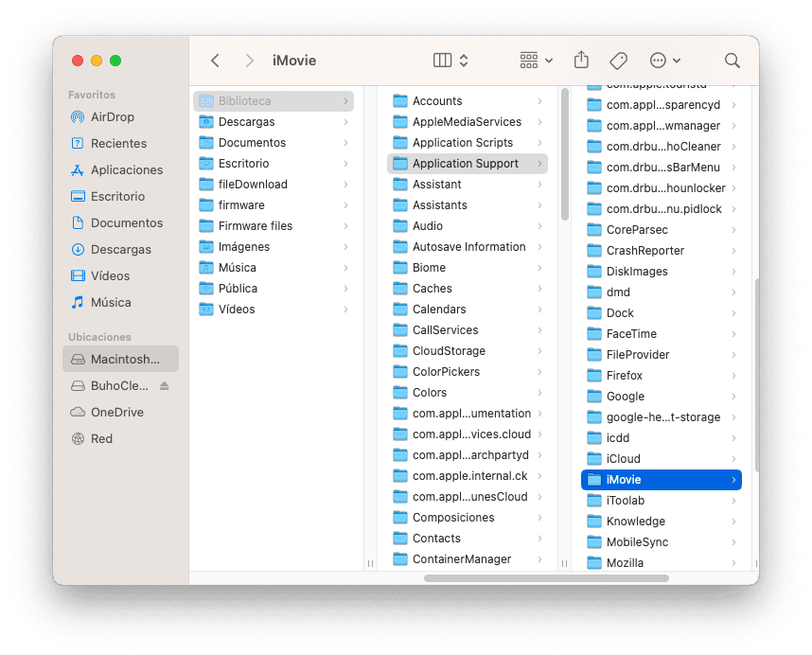812x655 pixels.
Task: Switch to column view in the toolbar
Action: (440, 59)
